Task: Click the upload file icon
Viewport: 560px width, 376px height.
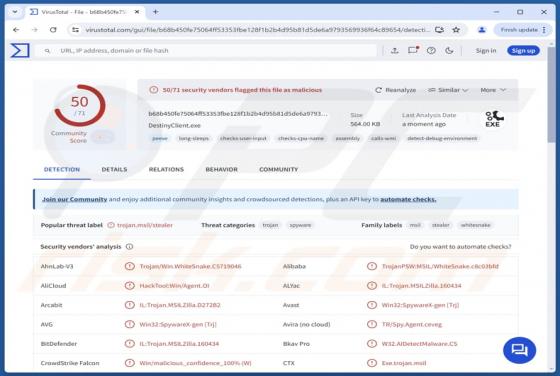Action: pos(395,51)
